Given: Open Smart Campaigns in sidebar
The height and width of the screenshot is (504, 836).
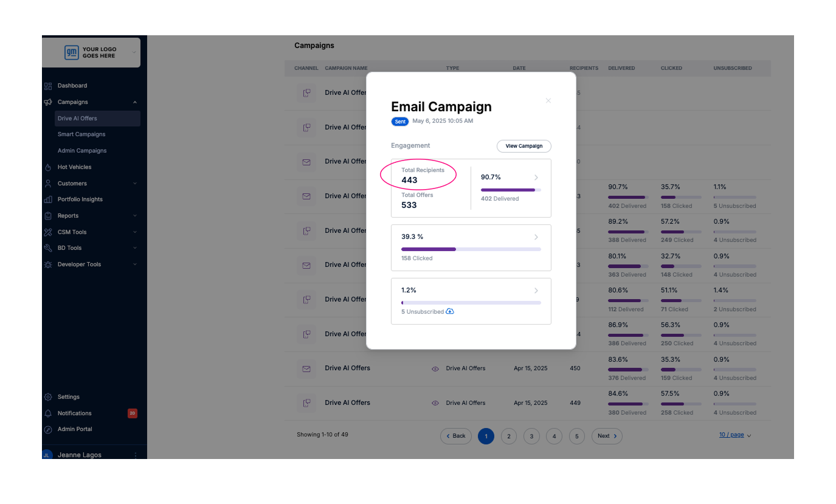Looking at the screenshot, I should click(x=81, y=134).
